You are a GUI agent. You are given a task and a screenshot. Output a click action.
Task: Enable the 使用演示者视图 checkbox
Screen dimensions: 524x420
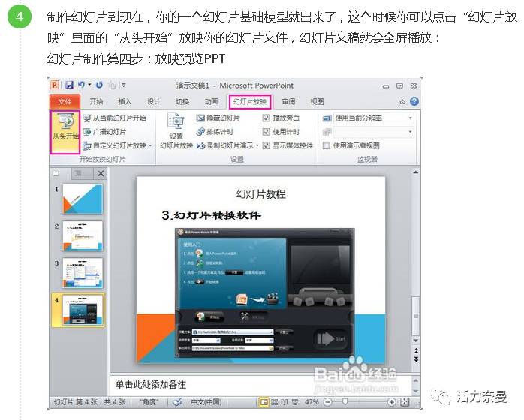pyautogui.click(x=327, y=145)
